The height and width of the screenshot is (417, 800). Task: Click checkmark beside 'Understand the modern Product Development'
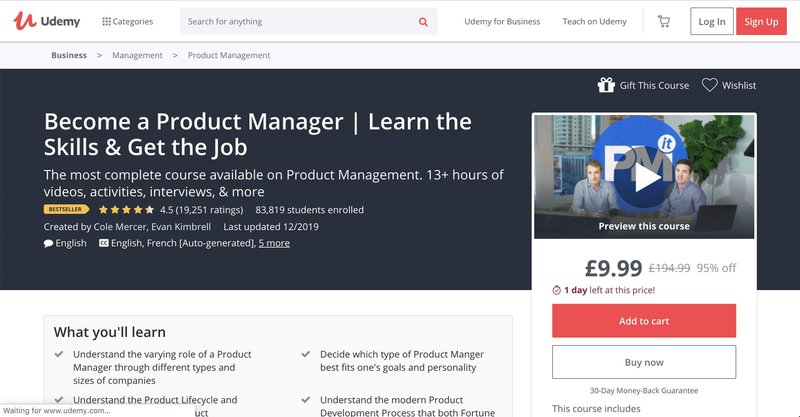click(x=306, y=400)
